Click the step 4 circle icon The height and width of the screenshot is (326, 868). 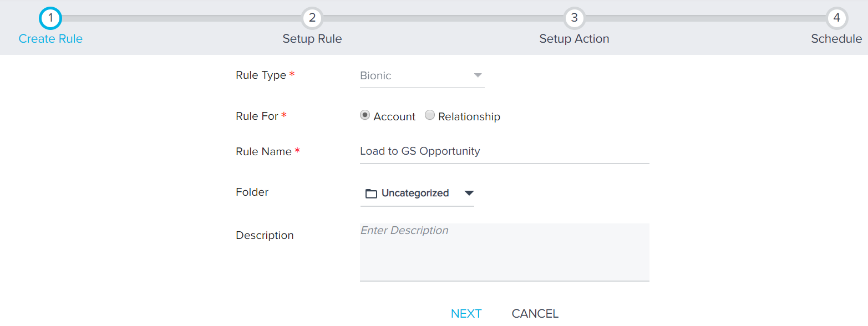836,18
